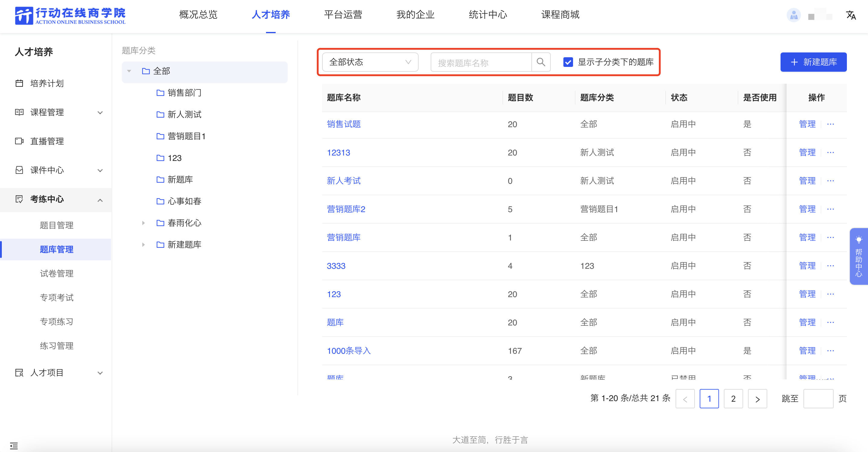The image size is (868, 452).
Task: Select the 新题库 category tree item
Action: pos(180,180)
